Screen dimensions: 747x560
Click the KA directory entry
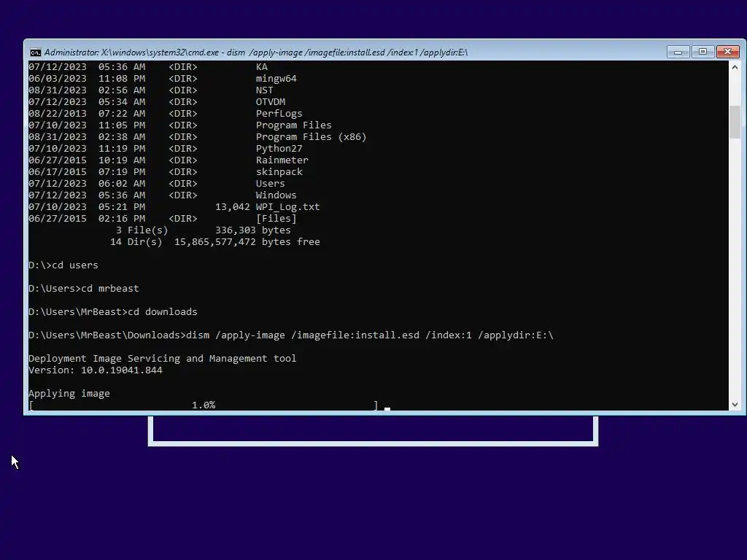click(x=262, y=66)
